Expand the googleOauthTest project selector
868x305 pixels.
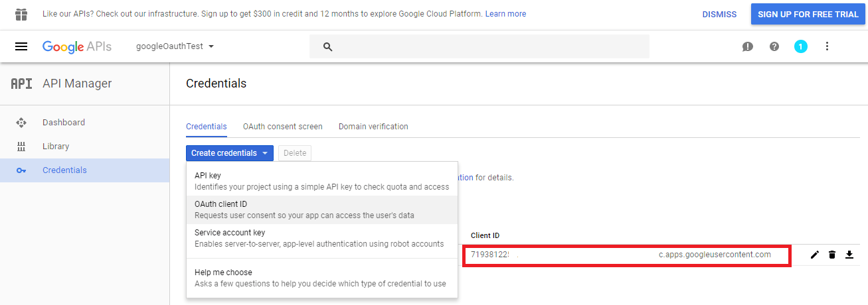click(175, 46)
